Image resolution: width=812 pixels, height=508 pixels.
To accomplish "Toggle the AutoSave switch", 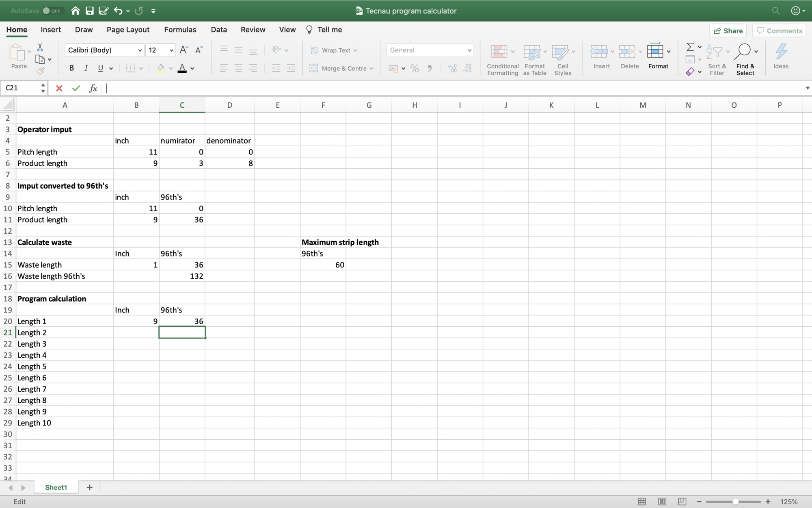I will point(52,11).
